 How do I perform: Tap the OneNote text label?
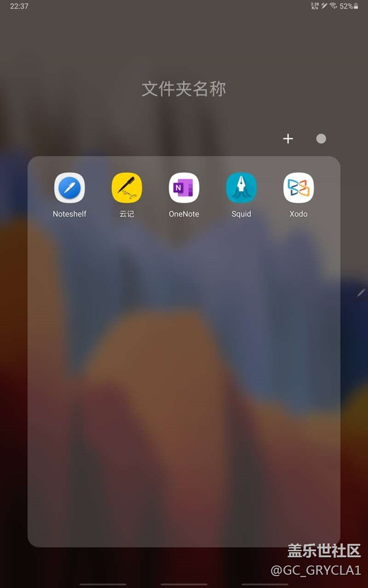pos(184,214)
